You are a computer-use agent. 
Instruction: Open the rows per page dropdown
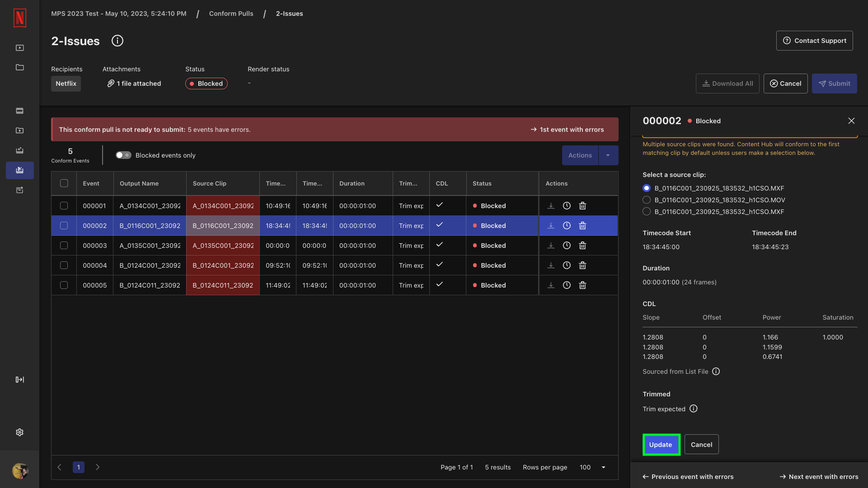pyautogui.click(x=592, y=467)
